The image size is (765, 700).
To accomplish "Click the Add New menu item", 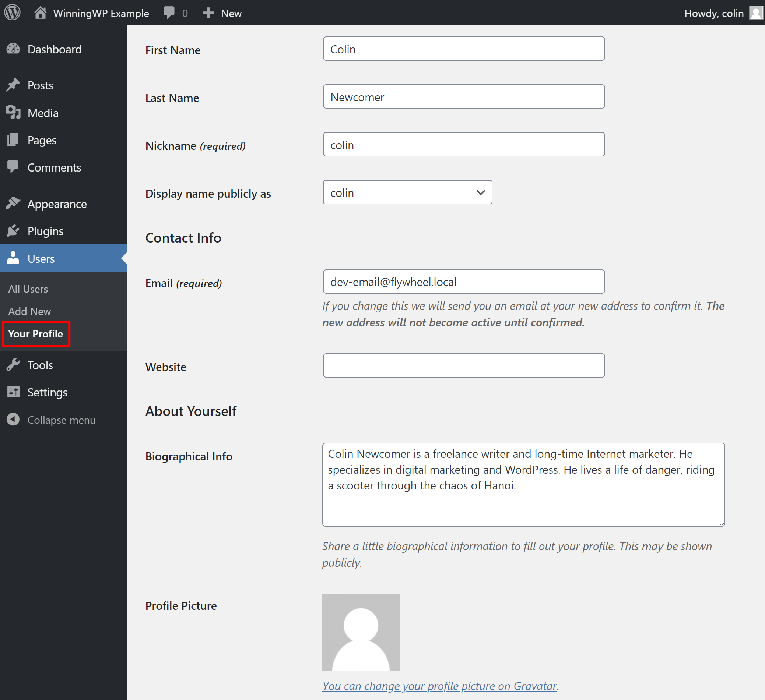I will [29, 311].
